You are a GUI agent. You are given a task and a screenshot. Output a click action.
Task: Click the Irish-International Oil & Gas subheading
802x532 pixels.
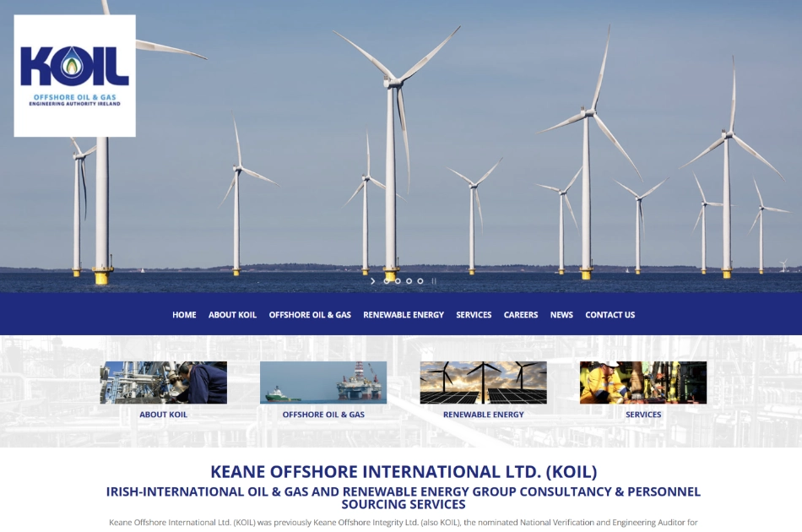coord(404,497)
